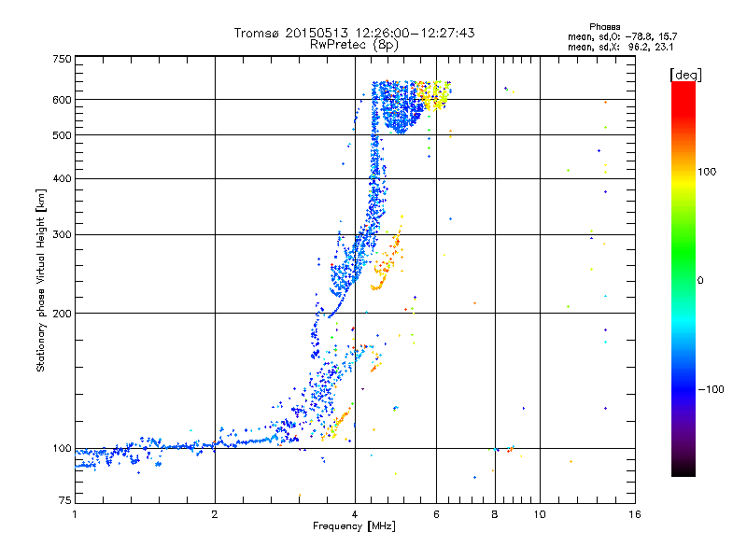This screenshot has height=560, width=747.
Task: Click the 'Frequency [MHz]' axis label
Action: point(354,526)
